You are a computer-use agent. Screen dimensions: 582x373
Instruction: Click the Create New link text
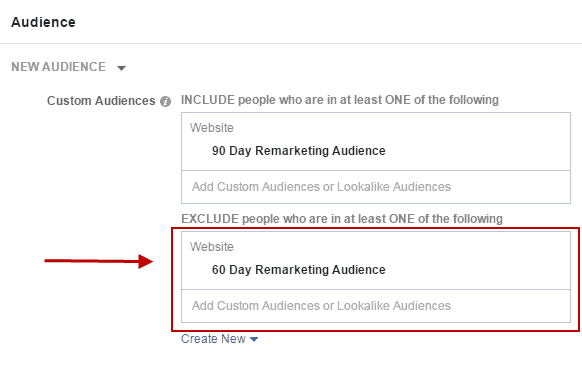[x=213, y=339]
